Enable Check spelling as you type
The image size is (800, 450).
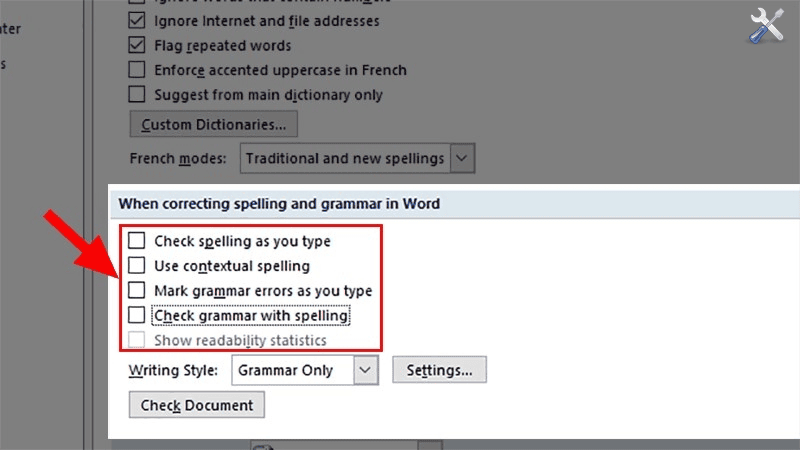point(137,241)
